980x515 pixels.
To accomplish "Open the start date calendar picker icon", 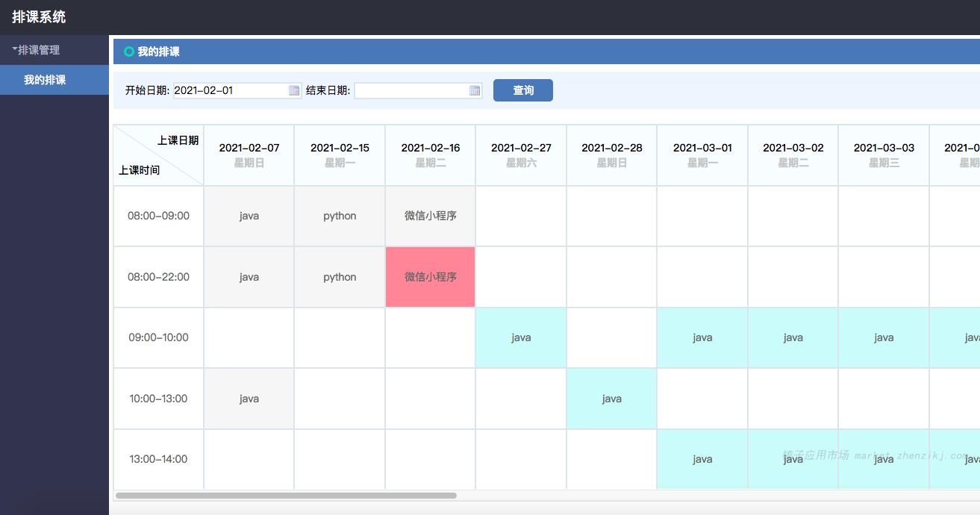I will [x=294, y=90].
